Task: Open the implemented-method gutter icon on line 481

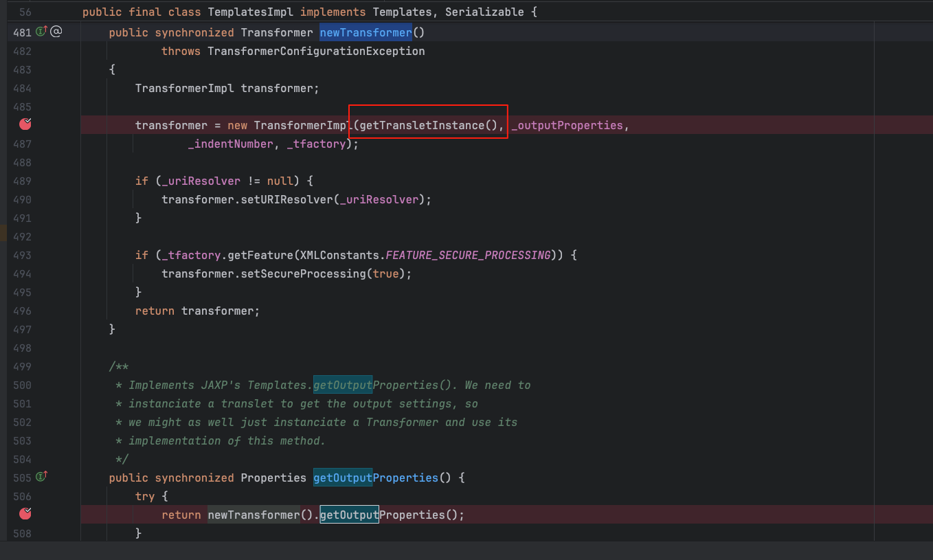Action: pyautogui.click(x=41, y=31)
